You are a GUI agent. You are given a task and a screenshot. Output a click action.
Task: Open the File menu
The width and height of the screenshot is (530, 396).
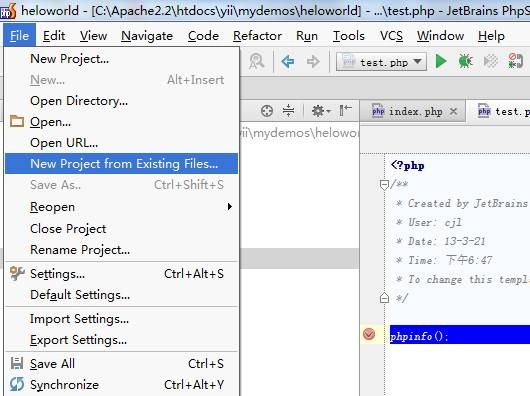click(x=19, y=35)
